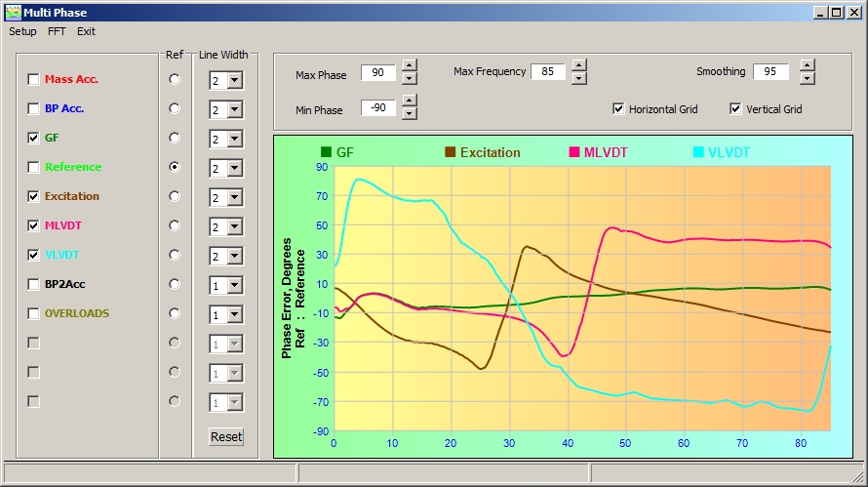
Task: Click the brown Excitation legend swatch
Action: 450,152
